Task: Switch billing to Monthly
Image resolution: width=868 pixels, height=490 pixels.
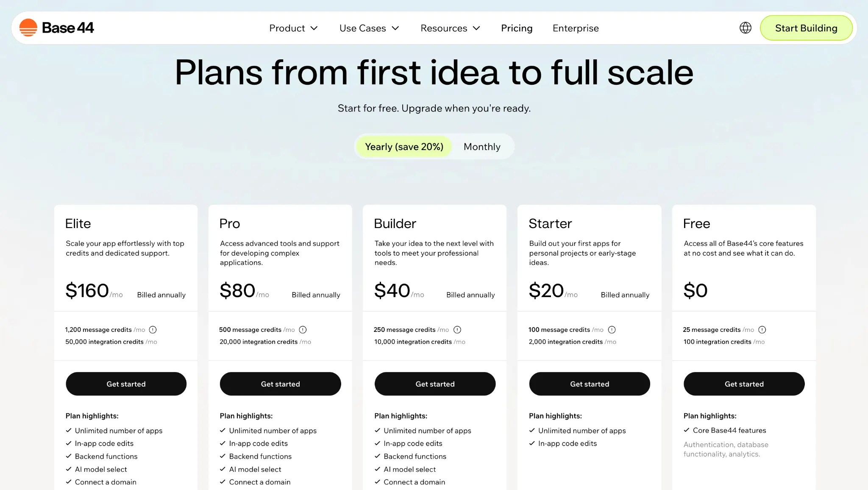Action: (x=482, y=146)
